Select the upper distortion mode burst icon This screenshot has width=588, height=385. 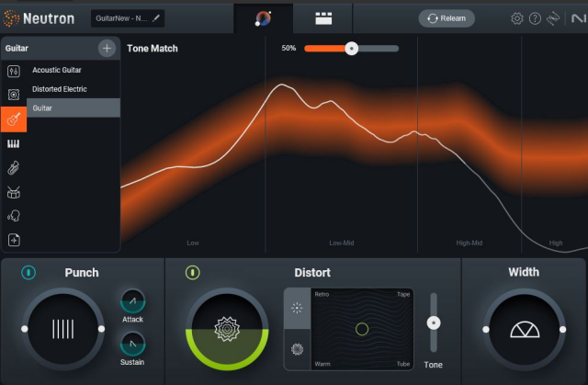point(297,308)
